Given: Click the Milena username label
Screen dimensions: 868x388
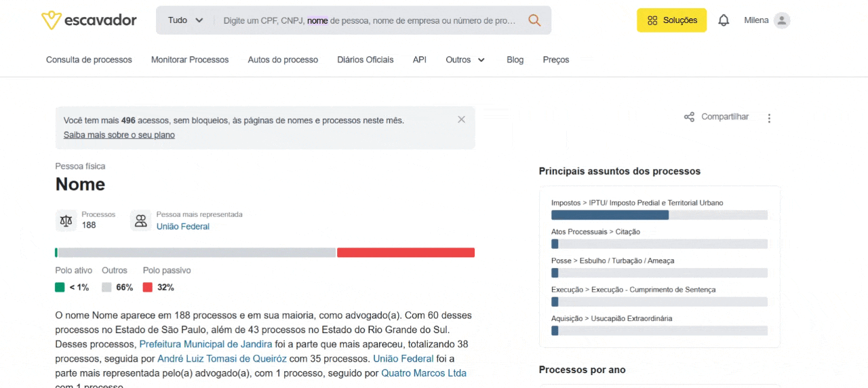Looking at the screenshot, I should (x=756, y=20).
